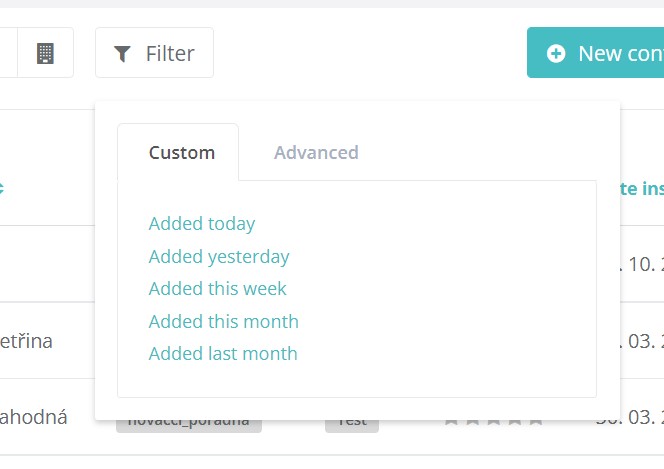Pick the Added this month filter
664x469 pixels.
[x=224, y=322]
